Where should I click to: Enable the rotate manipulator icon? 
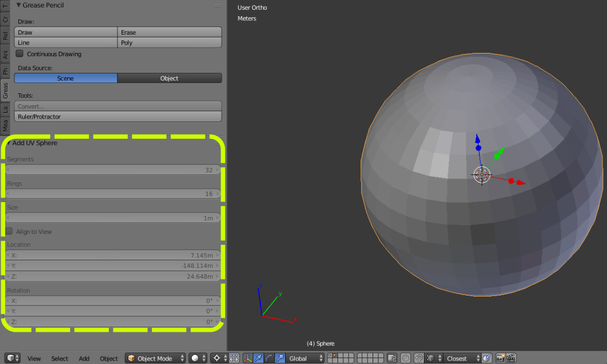coord(269,358)
